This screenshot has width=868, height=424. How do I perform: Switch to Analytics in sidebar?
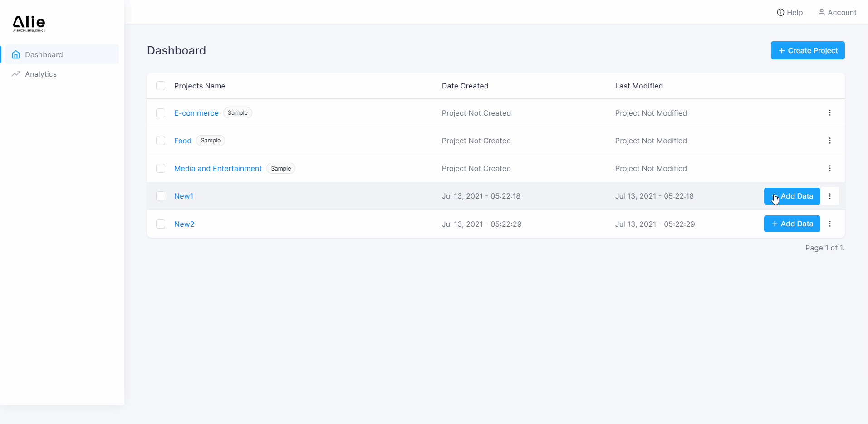pos(41,74)
